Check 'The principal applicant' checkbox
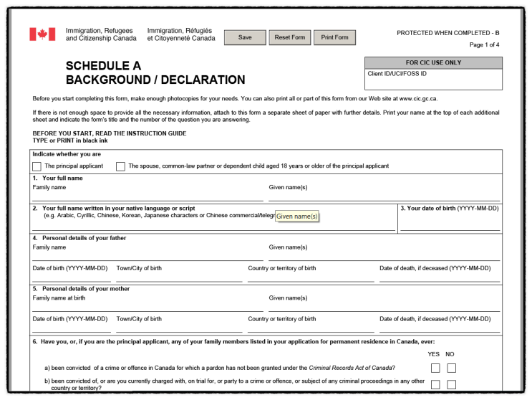The height and width of the screenshot is (400, 532). coord(37,166)
